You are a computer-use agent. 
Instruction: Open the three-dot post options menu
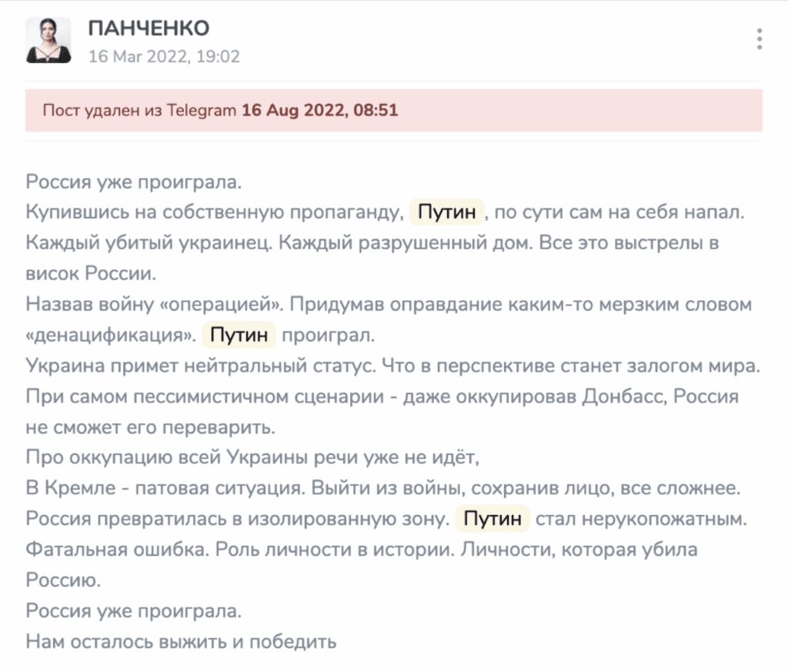[760, 38]
